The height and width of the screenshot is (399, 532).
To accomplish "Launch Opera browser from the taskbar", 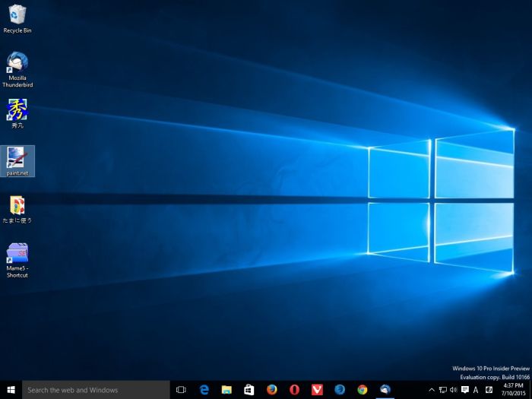I will click(x=294, y=390).
